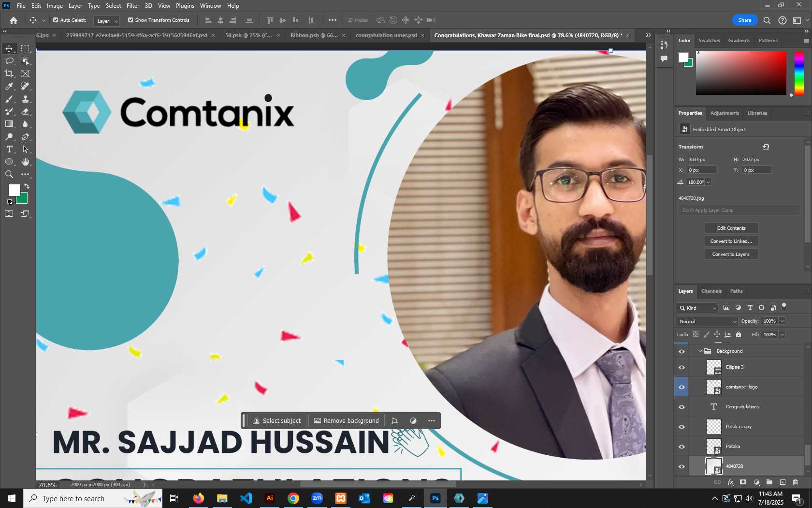Hide the Pataka copy layer

click(681, 427)
